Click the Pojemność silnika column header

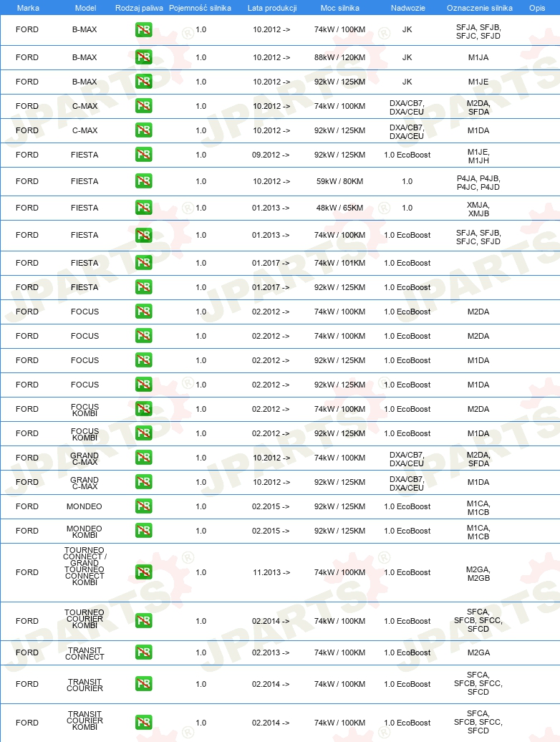pyautogui.click(x=200, y=8)
